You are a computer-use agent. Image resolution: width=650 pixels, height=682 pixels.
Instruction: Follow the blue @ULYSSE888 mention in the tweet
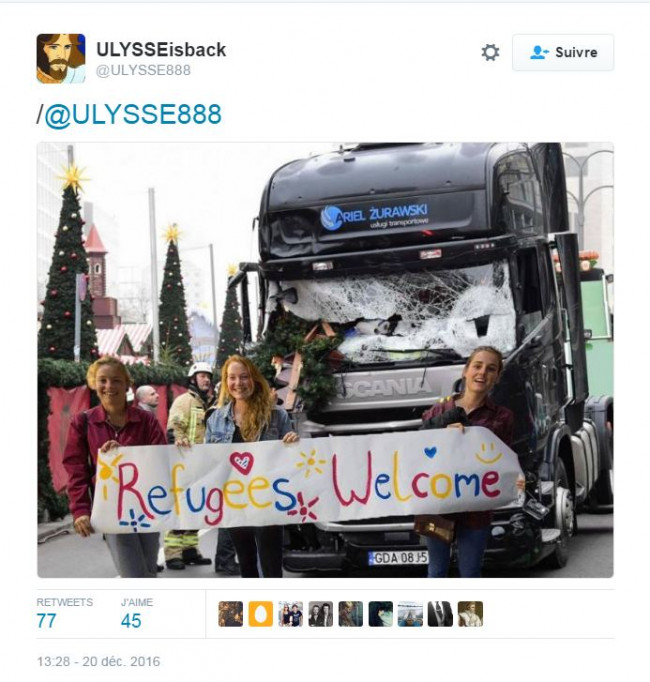point(133,115)
